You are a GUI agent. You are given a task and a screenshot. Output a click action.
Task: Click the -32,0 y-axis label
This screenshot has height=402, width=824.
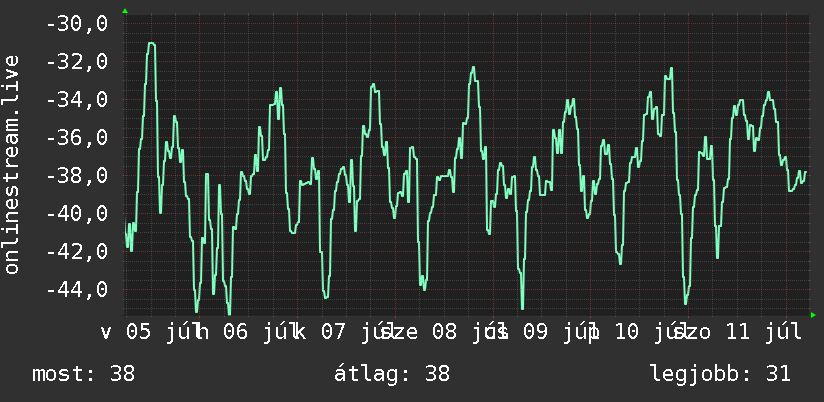77,62
